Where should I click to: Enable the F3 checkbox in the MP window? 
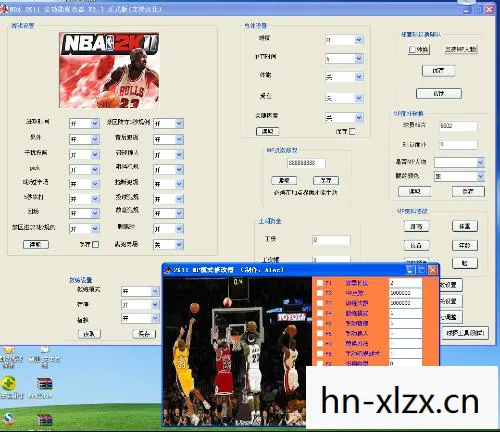(x=320, y=303)
